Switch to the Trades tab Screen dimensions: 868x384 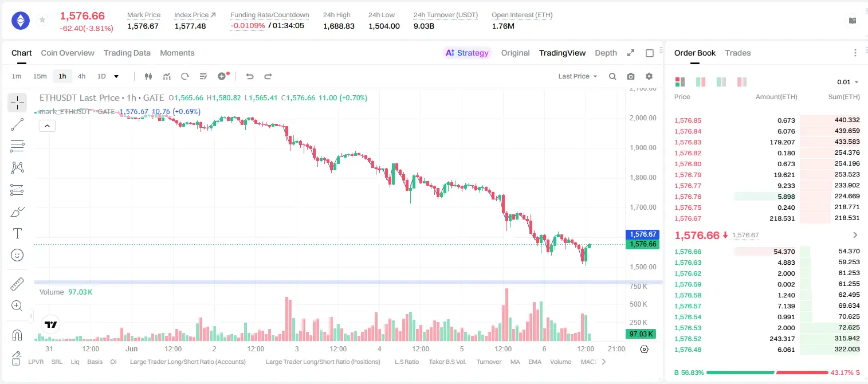coord(737,53)
